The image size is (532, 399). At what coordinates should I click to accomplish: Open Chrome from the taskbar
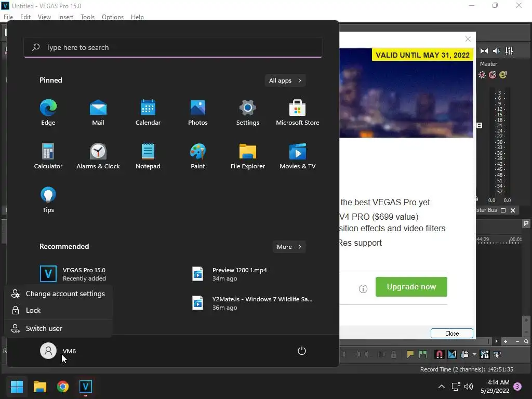point(63,387)
